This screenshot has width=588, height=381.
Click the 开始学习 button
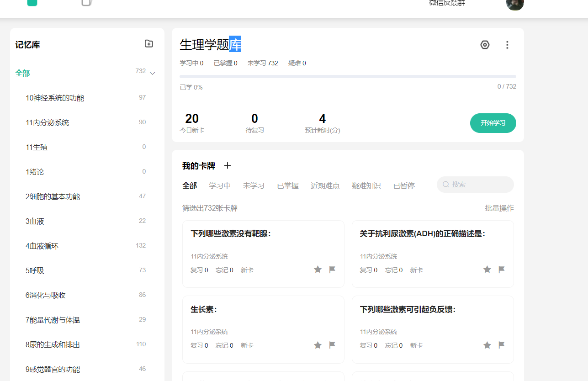493,123
